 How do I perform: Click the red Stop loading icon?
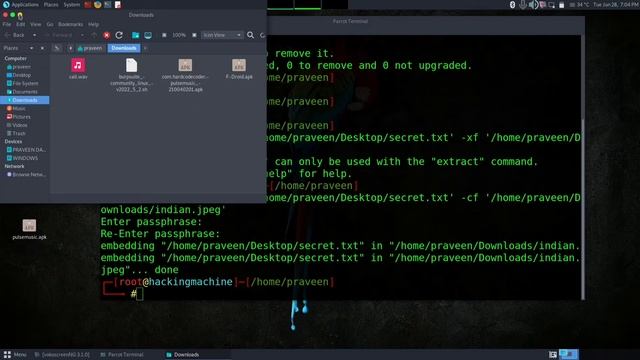pos(107,36)
